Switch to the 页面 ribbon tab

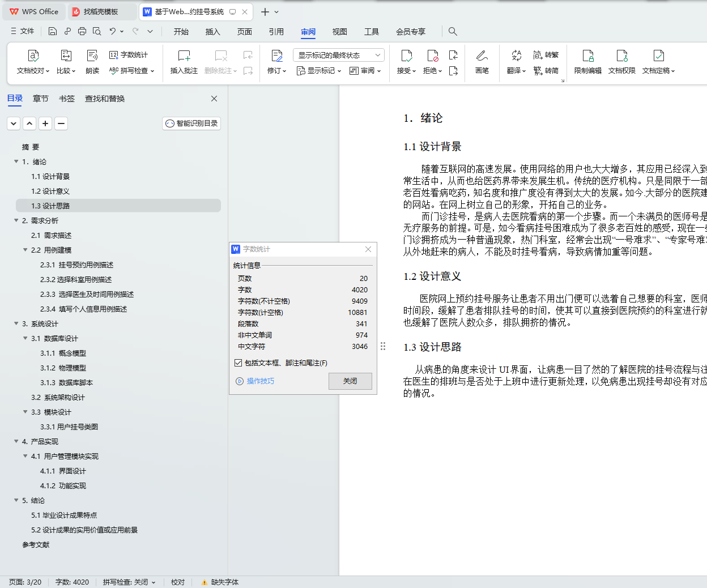point(245,32)
